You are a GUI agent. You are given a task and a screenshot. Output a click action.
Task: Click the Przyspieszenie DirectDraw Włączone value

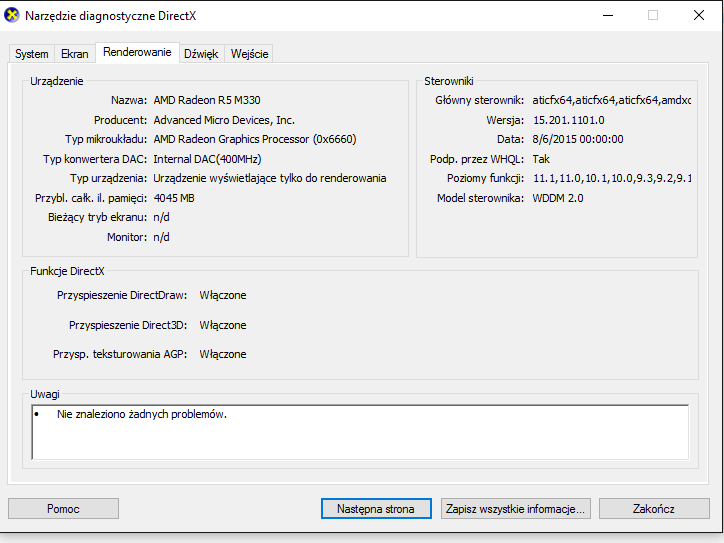(223, 296)
